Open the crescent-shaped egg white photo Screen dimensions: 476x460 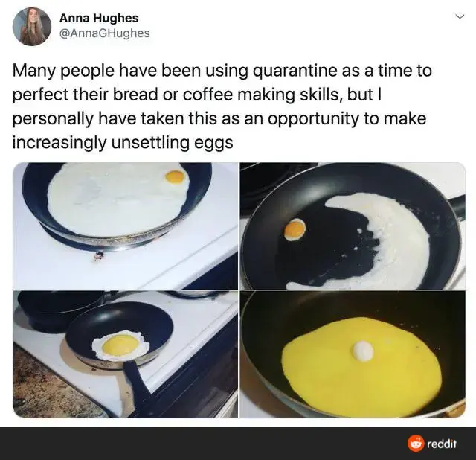pyautogui.click(x=353, y=226)
